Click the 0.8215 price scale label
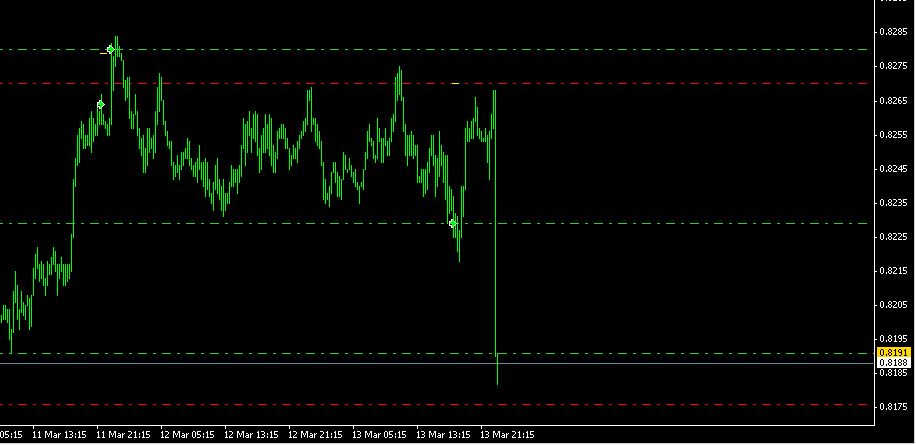 [894, 270]
